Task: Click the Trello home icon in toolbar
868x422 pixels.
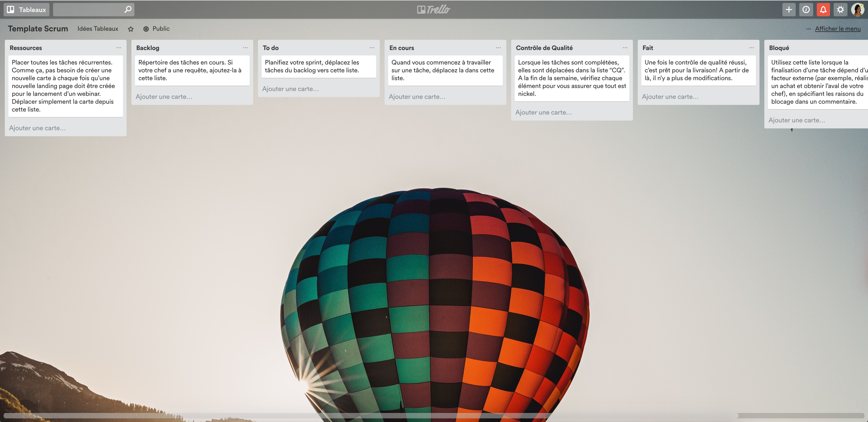Action: [433, 9]
